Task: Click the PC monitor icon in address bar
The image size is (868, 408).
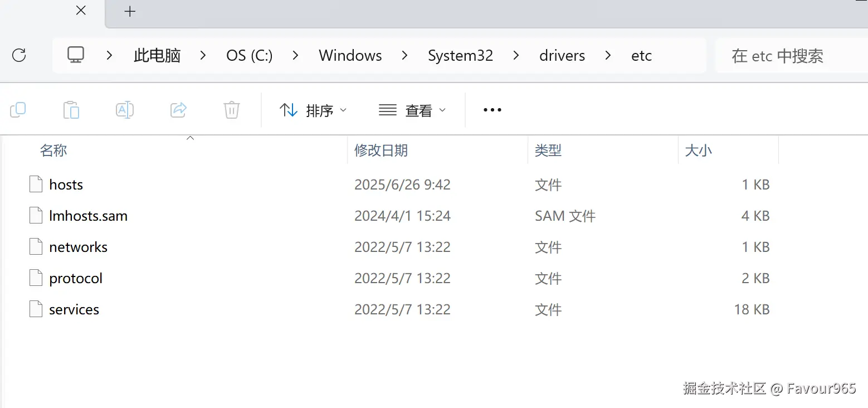Action: pyautogui.click(x=76, y=55)
